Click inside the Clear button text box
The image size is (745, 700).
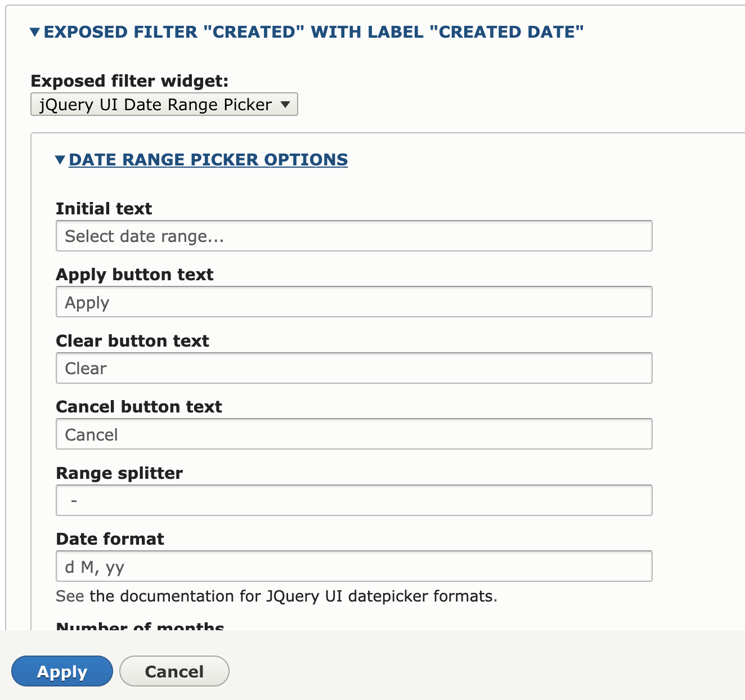coord(353,368)
